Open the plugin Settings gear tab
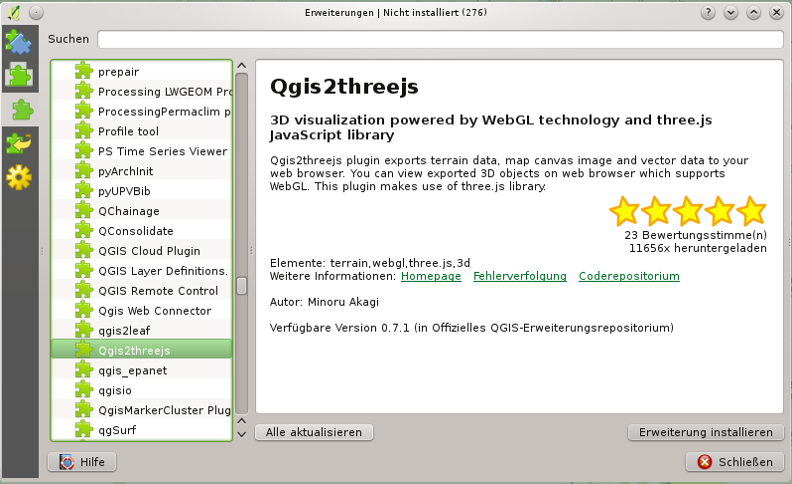This screenshot has height=484, width=792. point(19,177)
